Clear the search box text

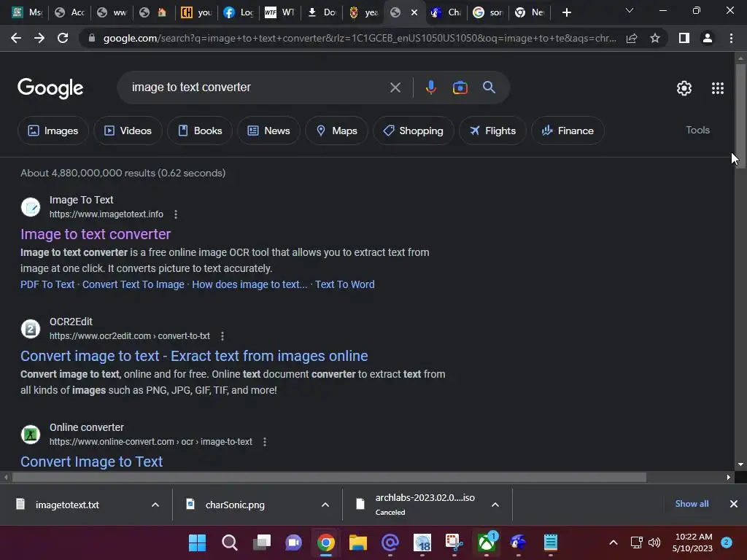tap(395, 87)
